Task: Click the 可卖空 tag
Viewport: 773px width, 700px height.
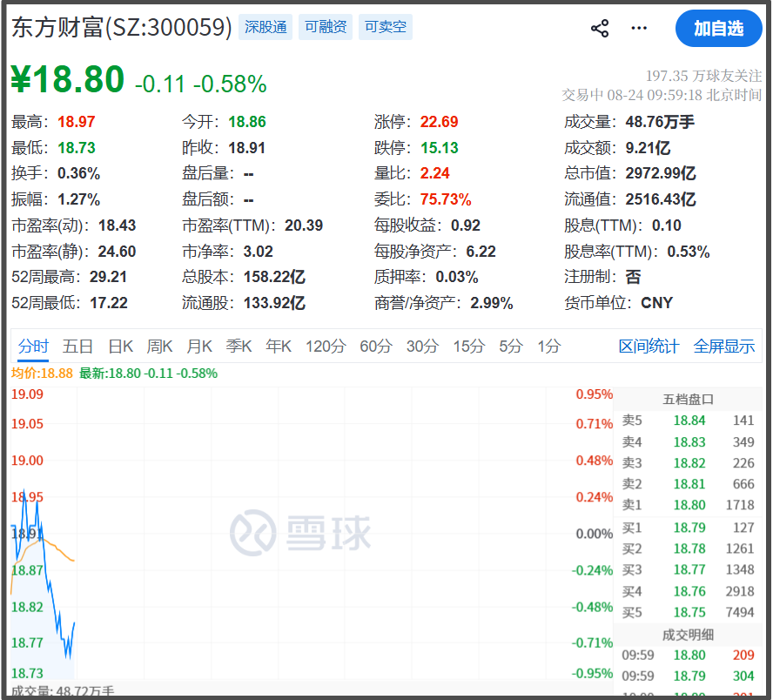Action: (x=386, y=27)
